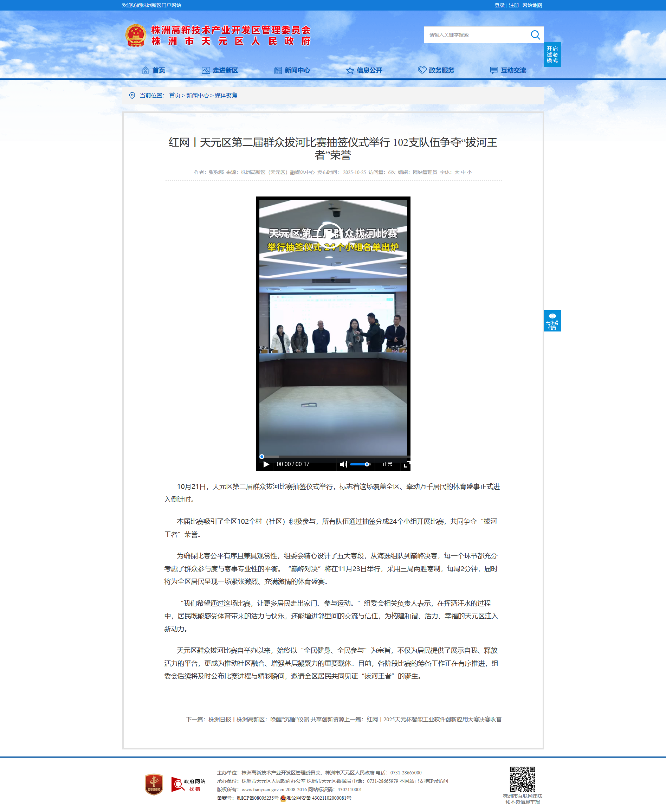Image resolution: width=666 pixels, height=812 pixels.
Task: Click the large play overlay on video
Action: pos(330,233)
